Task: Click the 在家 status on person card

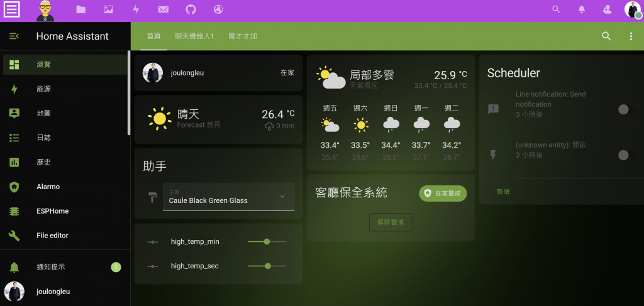Action: point(287,73)
